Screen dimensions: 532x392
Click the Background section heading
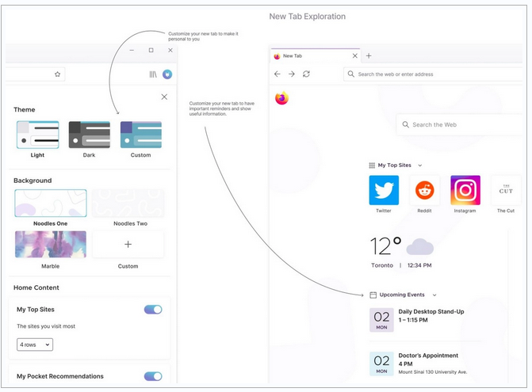(33, 181)
